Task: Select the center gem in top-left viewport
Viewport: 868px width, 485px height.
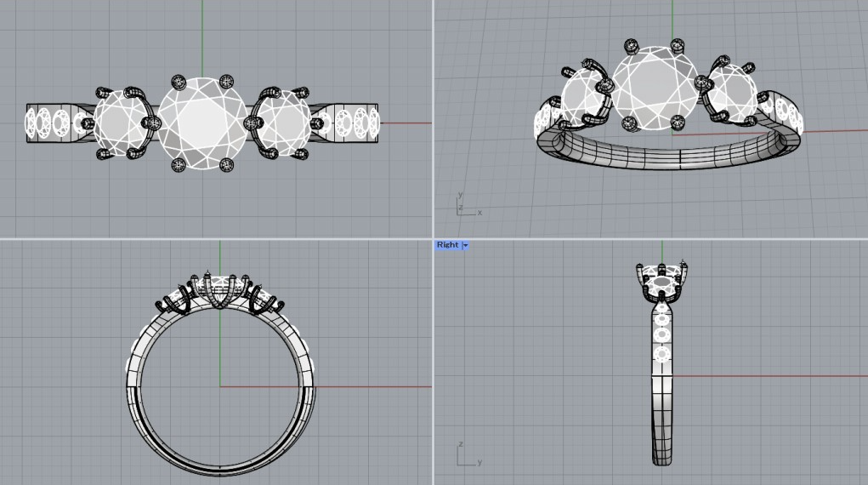Action: point(201,121)
